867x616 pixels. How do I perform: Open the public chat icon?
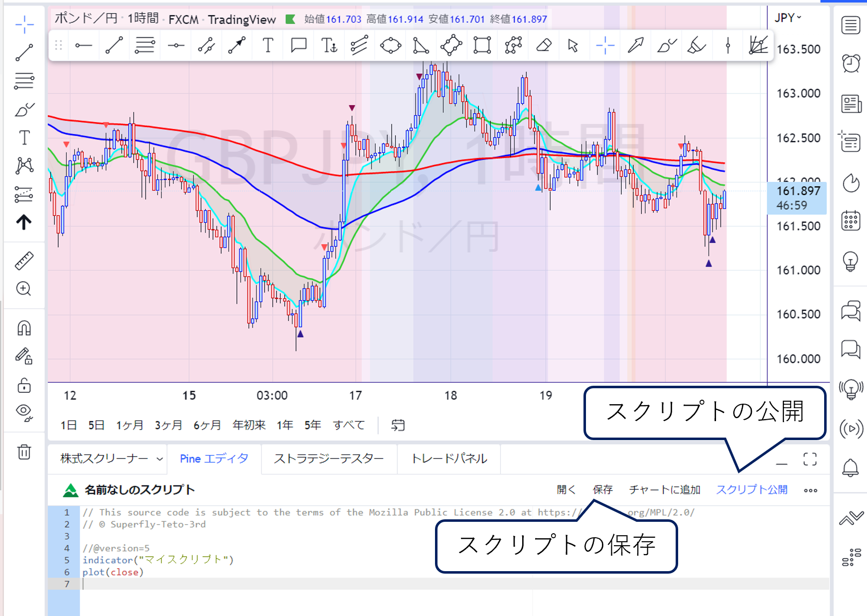click(851, 311)
